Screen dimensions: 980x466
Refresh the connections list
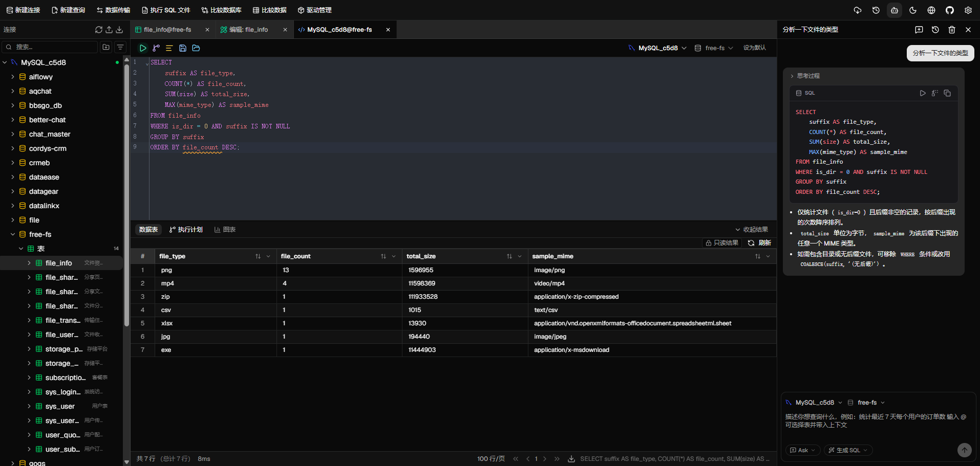coord(99,30)
